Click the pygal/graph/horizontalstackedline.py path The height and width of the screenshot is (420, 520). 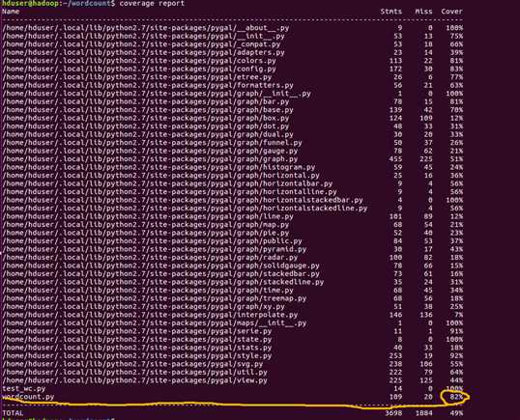[x=185, y=209]
